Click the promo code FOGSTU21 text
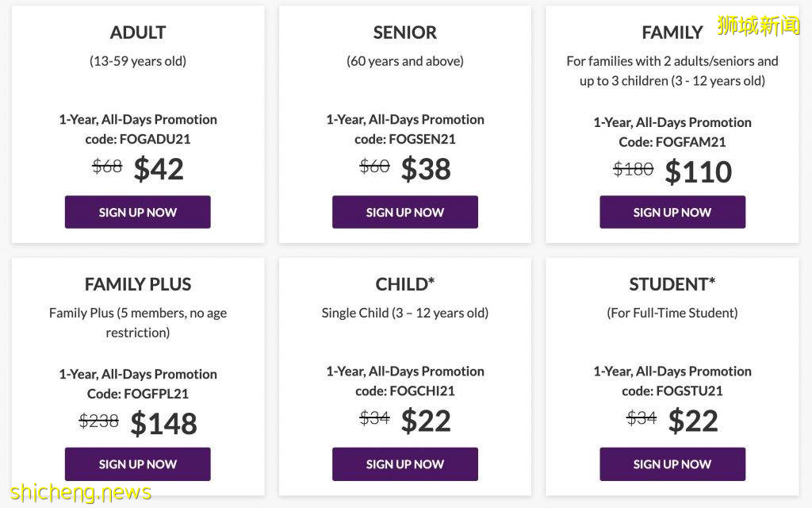 (689, 391)
